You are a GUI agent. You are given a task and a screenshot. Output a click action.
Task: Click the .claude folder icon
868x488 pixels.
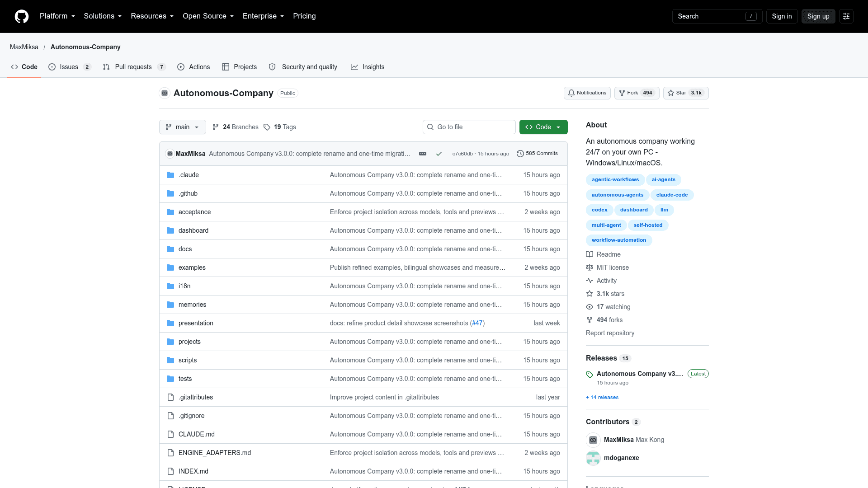(170, 175)
